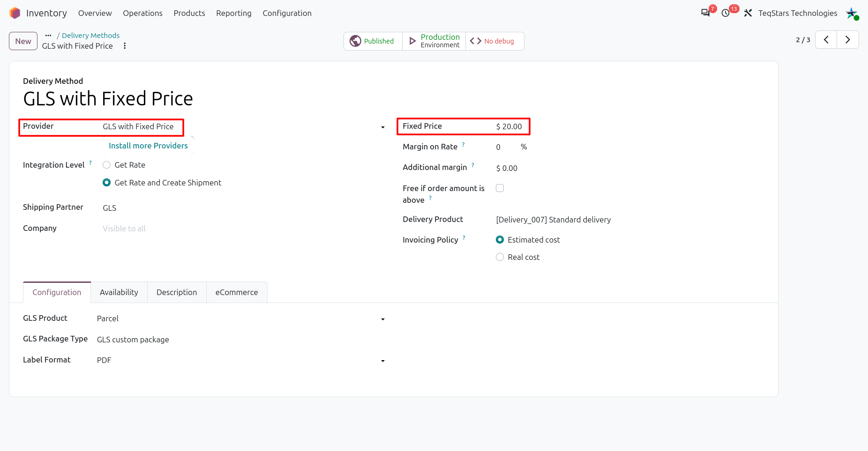Show Invoicing Policy help tooltip
Screen dimensions: 868x451
tap(464, 237)
